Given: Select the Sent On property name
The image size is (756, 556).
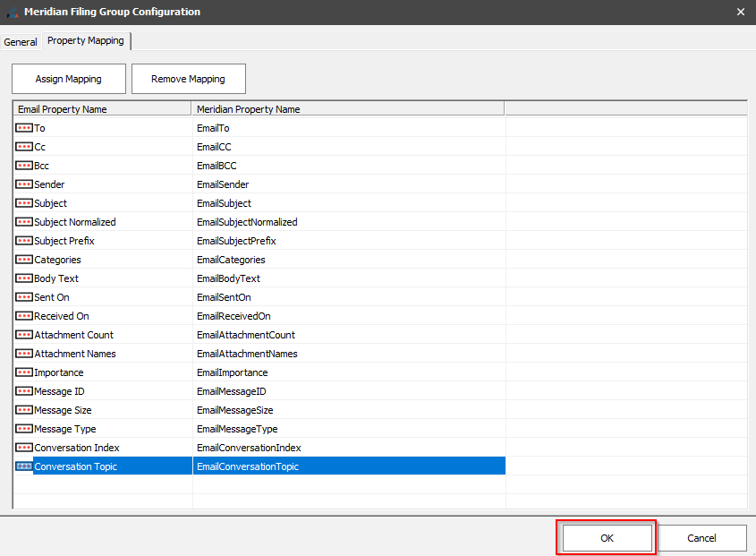Looking at the screenshot, I should (x=52, y=297).
